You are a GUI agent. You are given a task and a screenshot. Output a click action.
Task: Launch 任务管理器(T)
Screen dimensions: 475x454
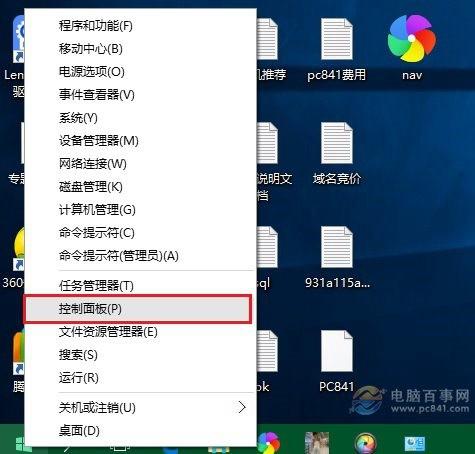point(140,285)
